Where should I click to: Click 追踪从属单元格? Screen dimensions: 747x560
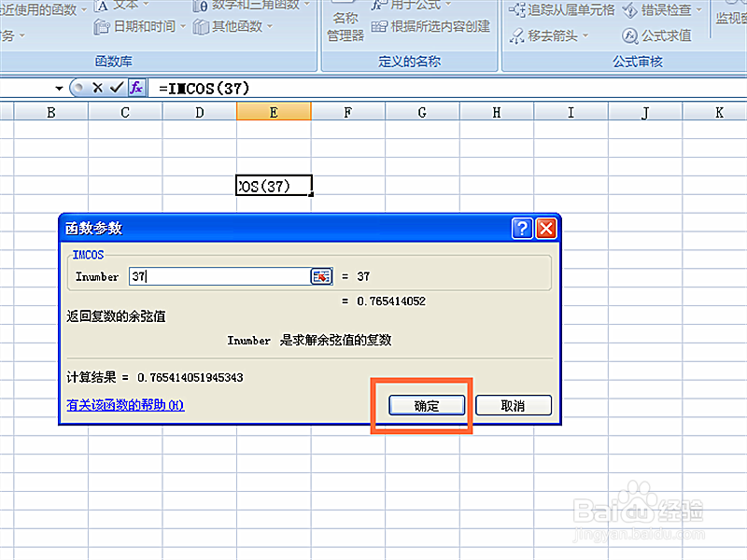coord(561,10)
